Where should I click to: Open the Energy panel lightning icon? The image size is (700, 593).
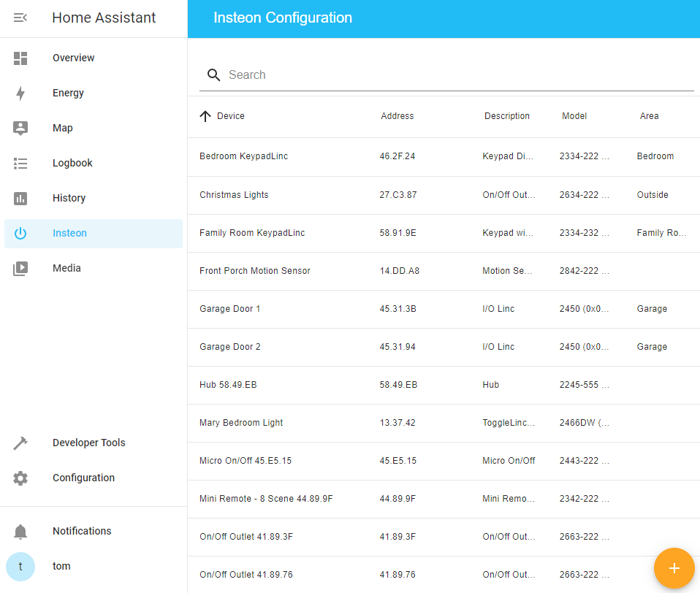[20, 93]
